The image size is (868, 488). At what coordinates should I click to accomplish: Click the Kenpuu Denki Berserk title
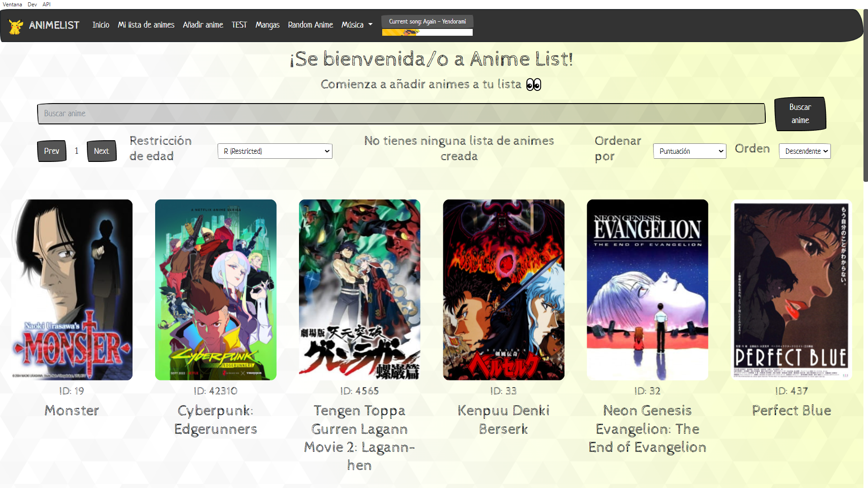click(503, 420)
